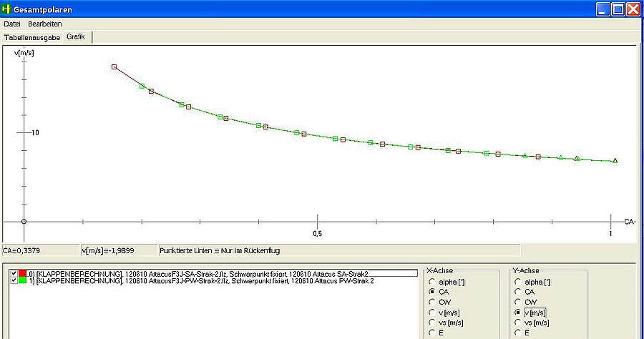Select alpha [°] for the Y-Achse
Screen dimensions: 644x339
[519, 282]
